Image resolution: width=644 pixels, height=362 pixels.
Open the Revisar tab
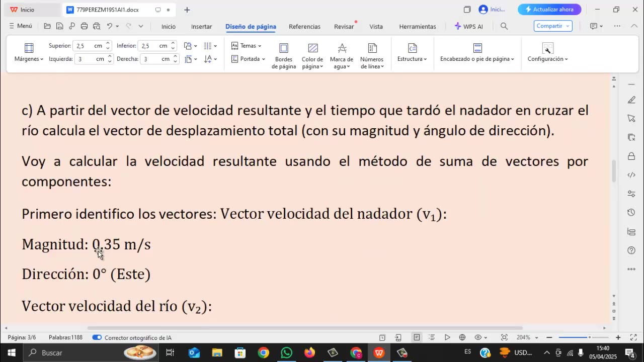point(344,27)
